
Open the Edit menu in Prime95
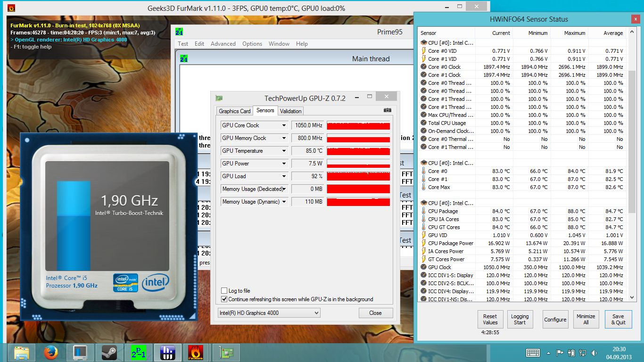199,44
